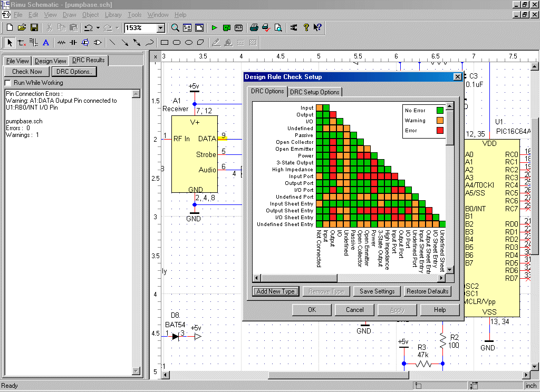Click the Restore Defaults button
This screenshot has height=392, width=540.
tap(427, 291)
